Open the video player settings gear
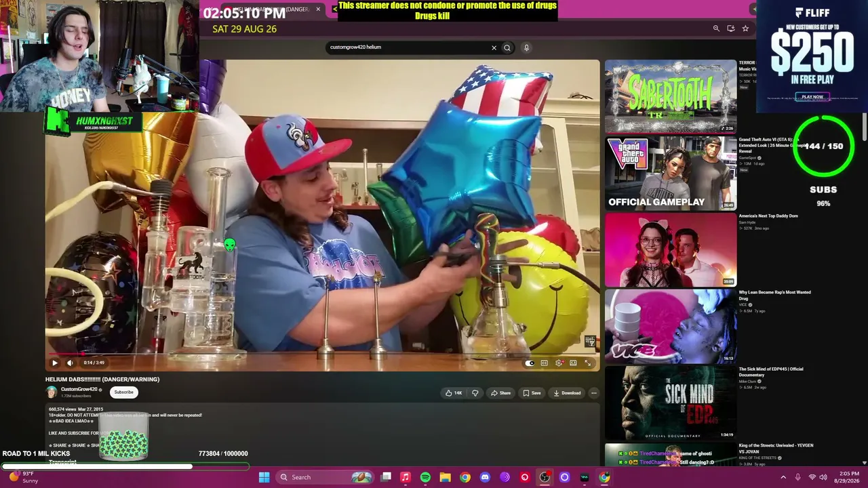The height and width of the screenshot is (488, 868). point(559,363)
